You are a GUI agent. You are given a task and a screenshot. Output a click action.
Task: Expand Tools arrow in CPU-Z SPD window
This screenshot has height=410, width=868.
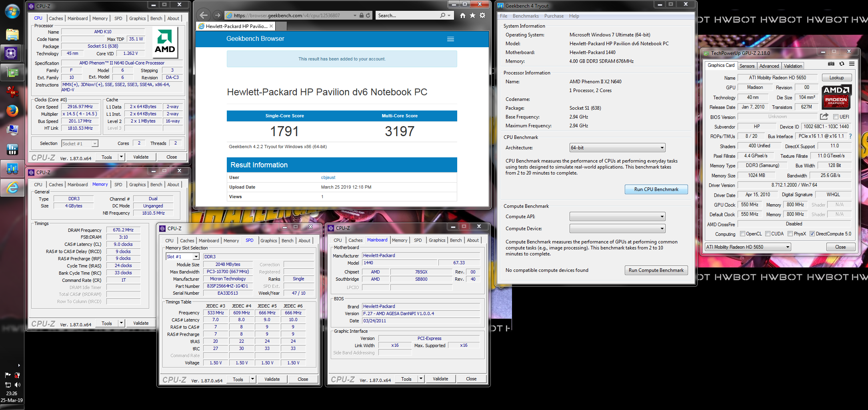[252, 379]
